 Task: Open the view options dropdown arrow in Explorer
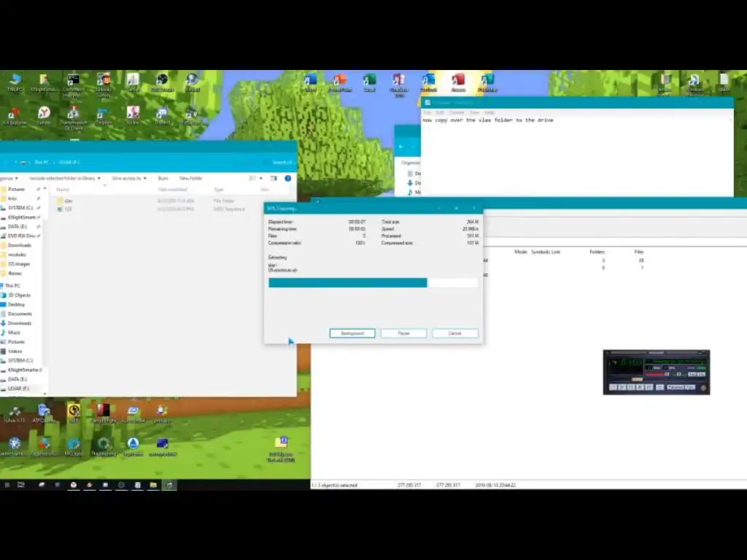(260, 178)
